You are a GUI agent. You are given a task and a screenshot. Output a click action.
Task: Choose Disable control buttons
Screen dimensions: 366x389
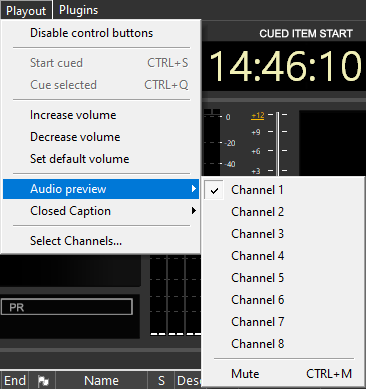[101, 33]
